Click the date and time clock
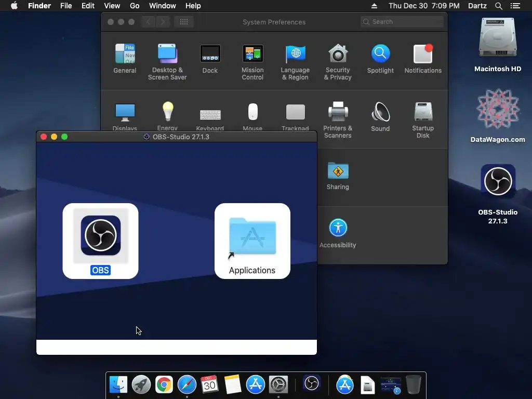 coord(424,6)
